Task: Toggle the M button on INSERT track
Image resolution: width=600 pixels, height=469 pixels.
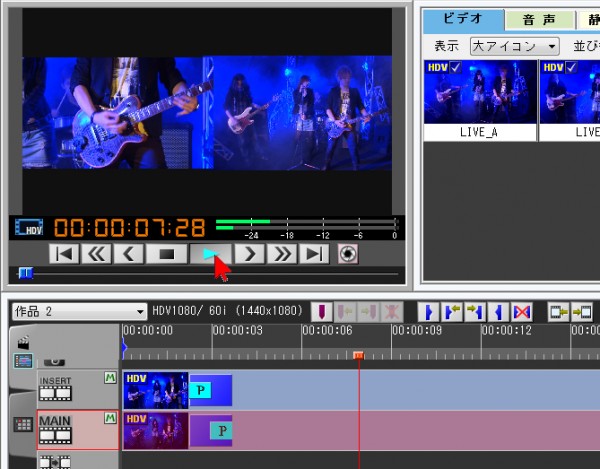Action: [x=110, y=378]
